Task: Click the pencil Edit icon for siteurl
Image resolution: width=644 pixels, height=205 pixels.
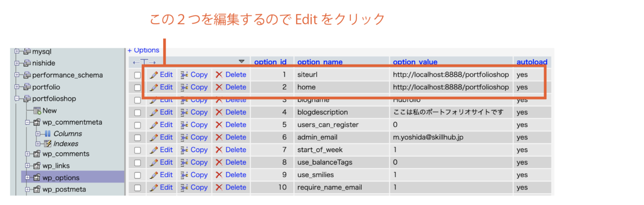Action: click(x=154, y=75)
